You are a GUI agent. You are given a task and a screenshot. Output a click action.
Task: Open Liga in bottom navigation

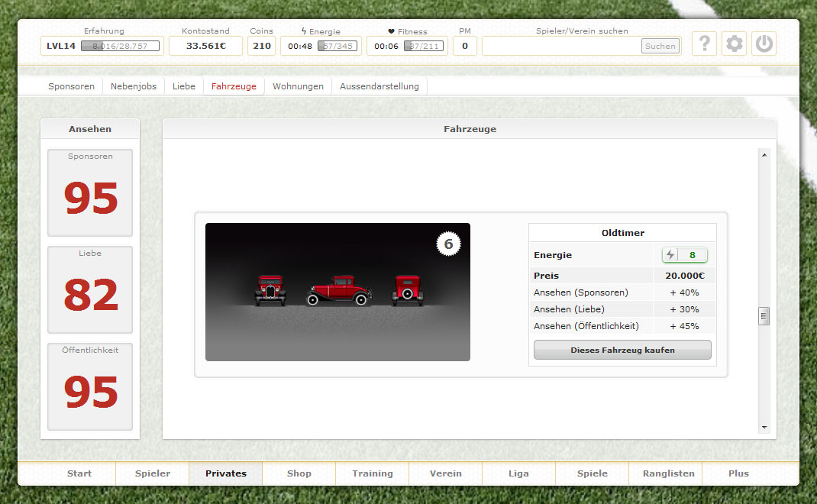519,473
